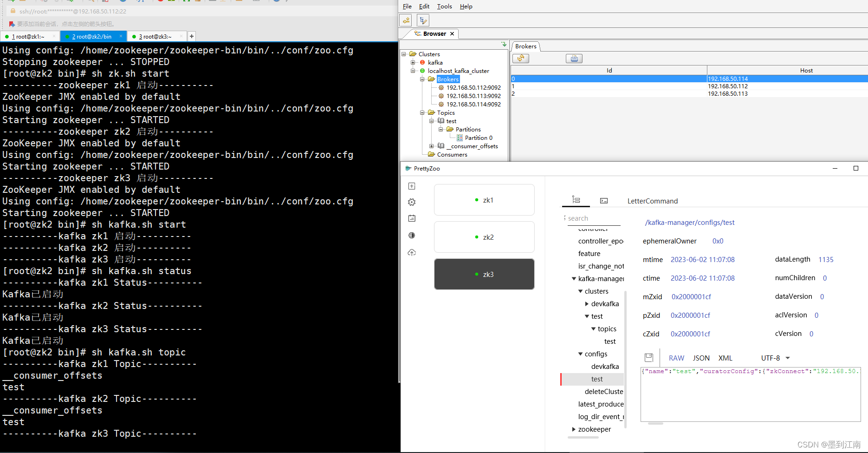Open the File menu
This screenshot has width=868, height=453.
point(407,7)
